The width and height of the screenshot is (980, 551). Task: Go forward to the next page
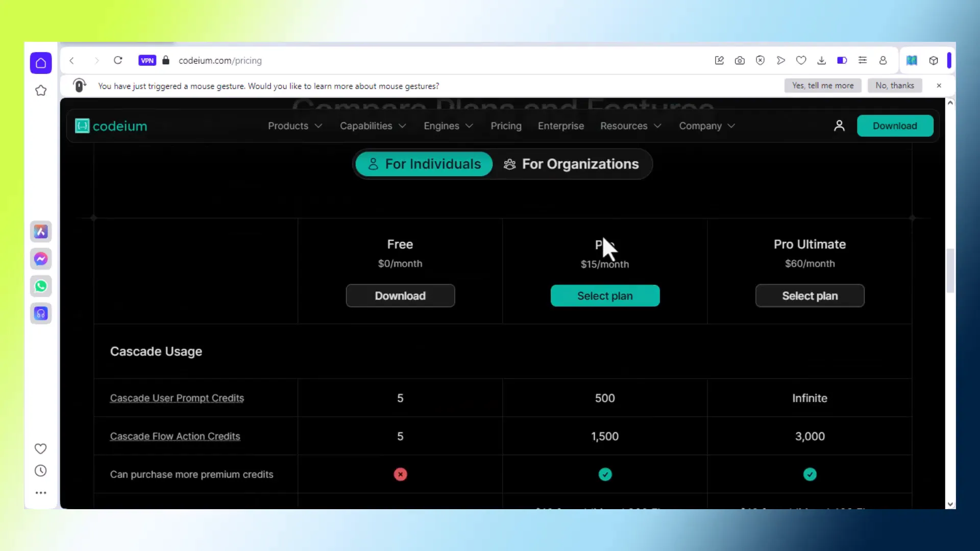click(96, 61)
